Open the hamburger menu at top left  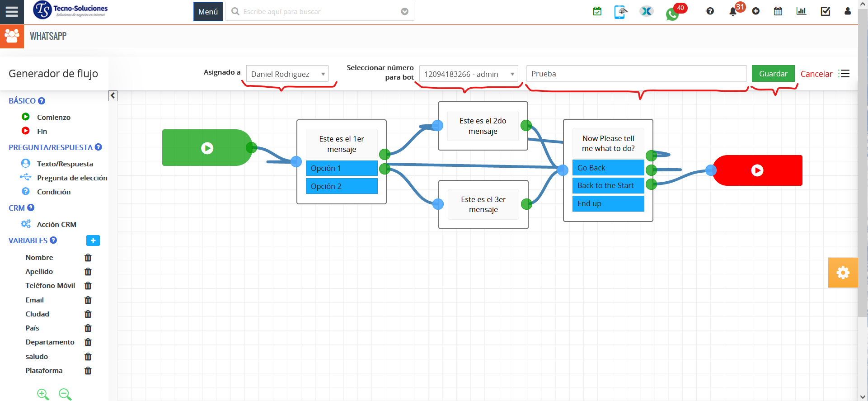tap(12, 12)
